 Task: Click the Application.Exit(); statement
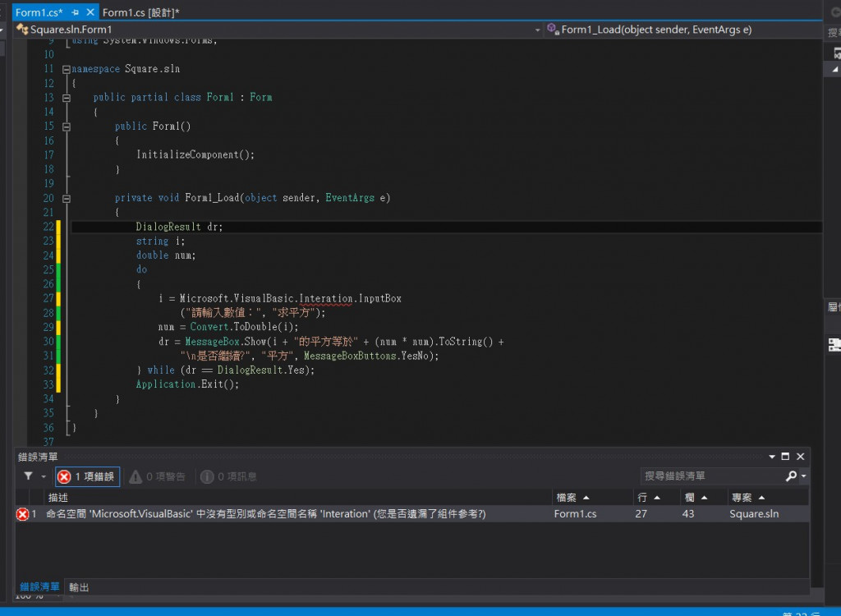pyautogui.click(x=187, y=384)
